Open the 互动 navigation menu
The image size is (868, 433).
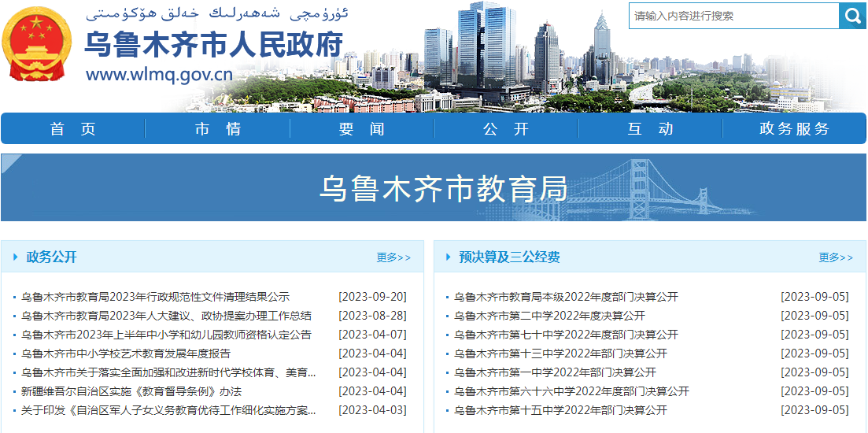point(651,128)
